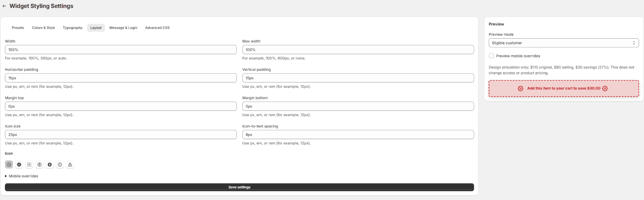Click the 'Icon' section label
The height and width of the screenshot is (200, 644).
[9, 153]
